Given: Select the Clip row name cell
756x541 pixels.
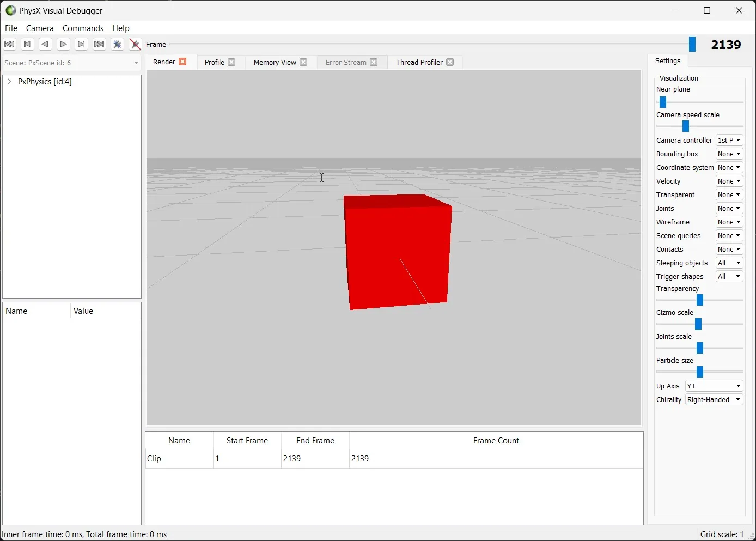Looking at the screenshot, I should (179, 459).
